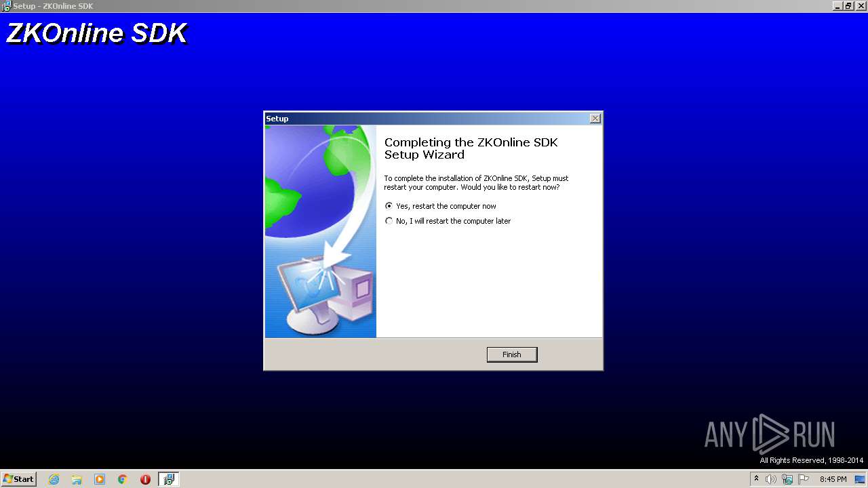Launch Internet Explorer from the taskbar
868x488 pixels.
(54, 479)
